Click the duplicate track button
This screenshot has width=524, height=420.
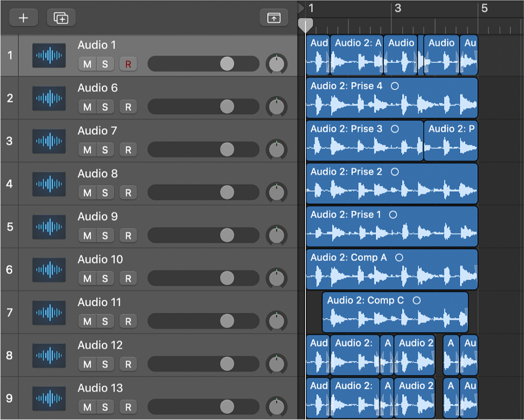(x=61, y=18)
